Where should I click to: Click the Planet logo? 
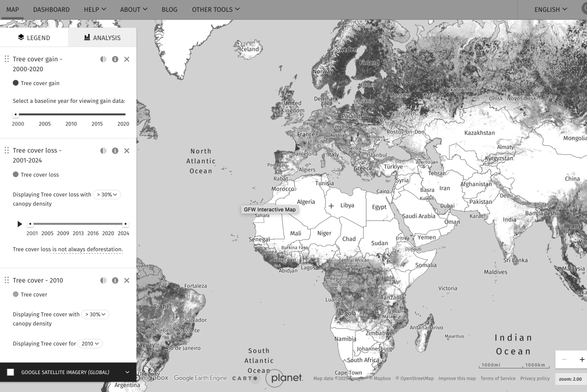(285, 378)
